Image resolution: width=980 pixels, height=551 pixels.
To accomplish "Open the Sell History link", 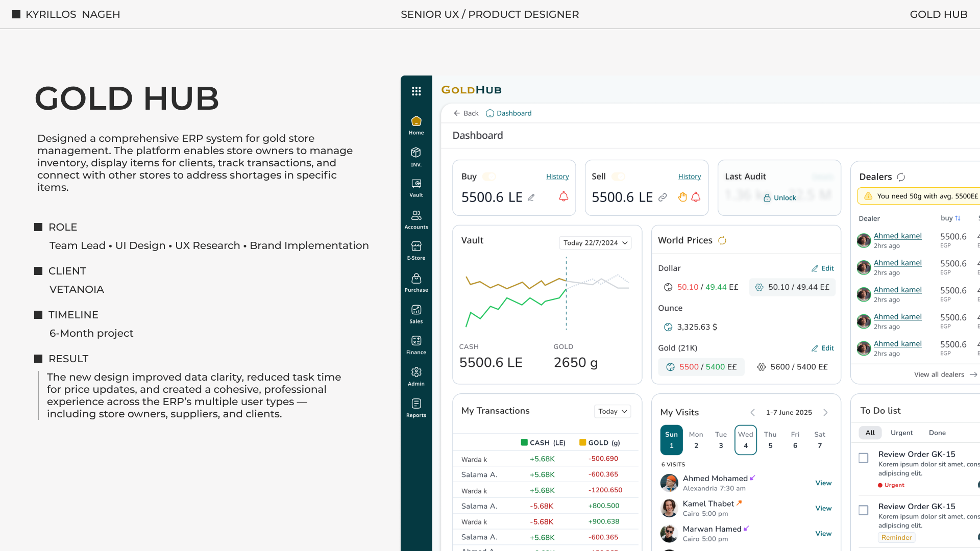I will coord(689,177).
